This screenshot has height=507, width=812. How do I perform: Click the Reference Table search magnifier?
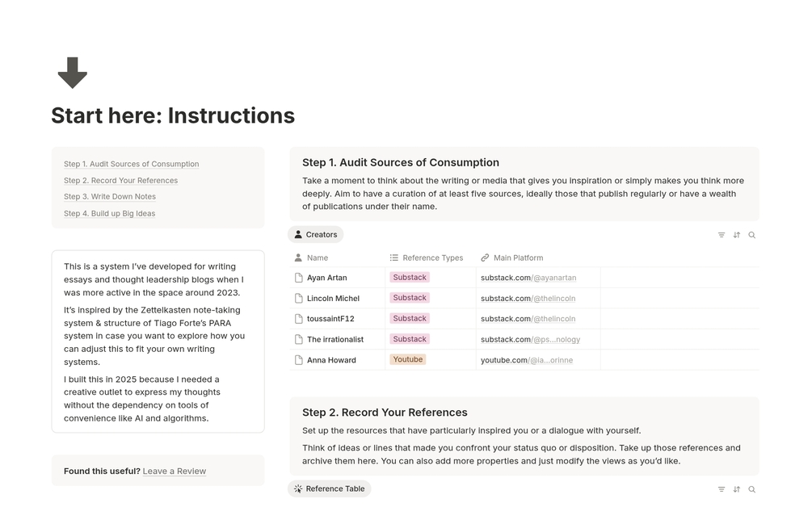[752, 489]
